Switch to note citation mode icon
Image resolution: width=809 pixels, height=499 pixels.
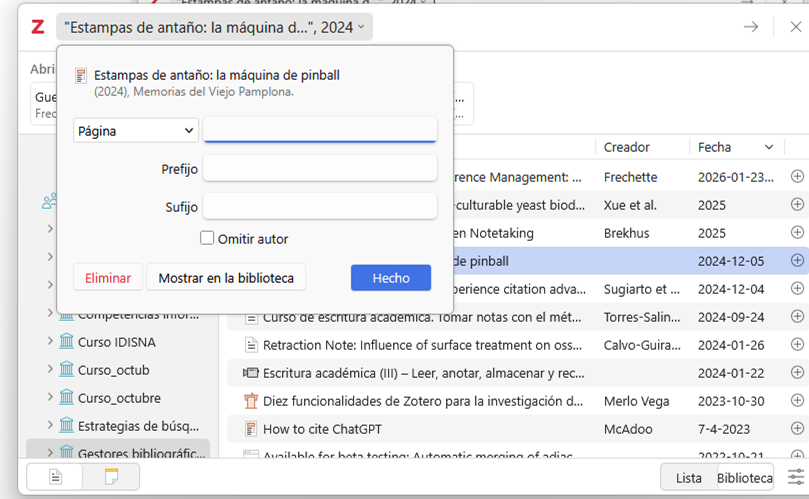[x=111, y=477]
